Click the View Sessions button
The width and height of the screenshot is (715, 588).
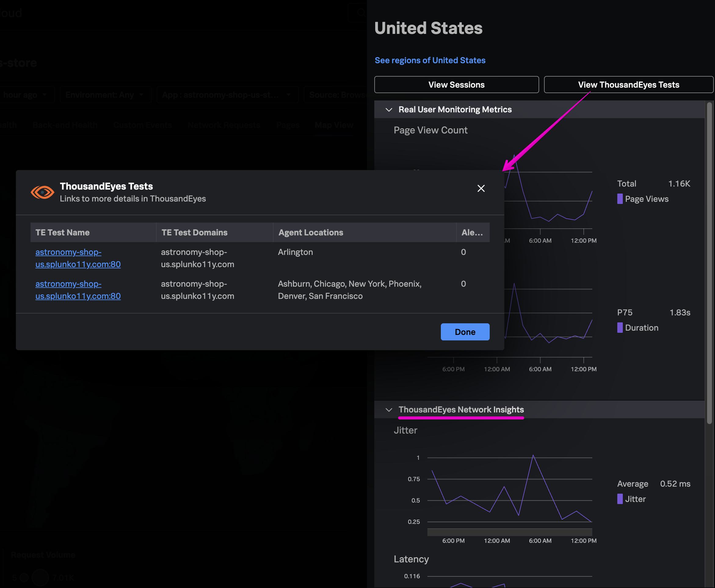pyautogui.click(x=456, y=85)
